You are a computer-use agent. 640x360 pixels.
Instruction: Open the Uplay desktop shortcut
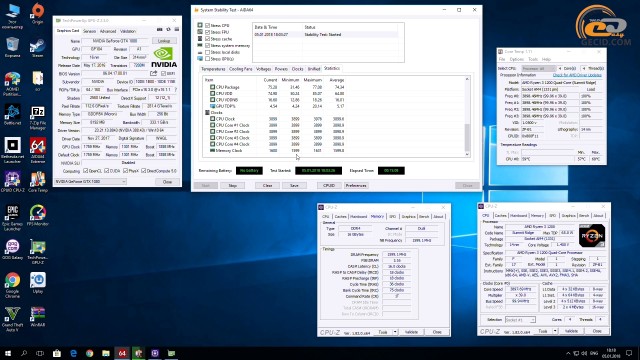point(38,283)
